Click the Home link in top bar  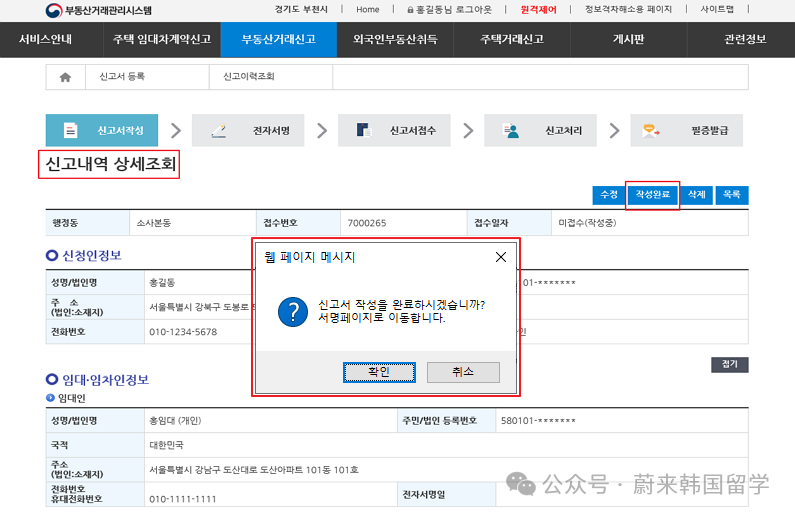(x=368, y=9)
